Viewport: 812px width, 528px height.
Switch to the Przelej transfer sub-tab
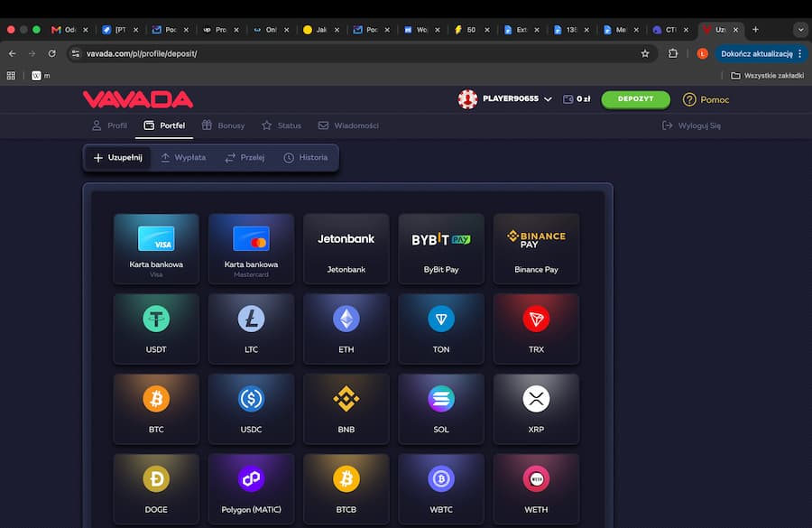245,158
